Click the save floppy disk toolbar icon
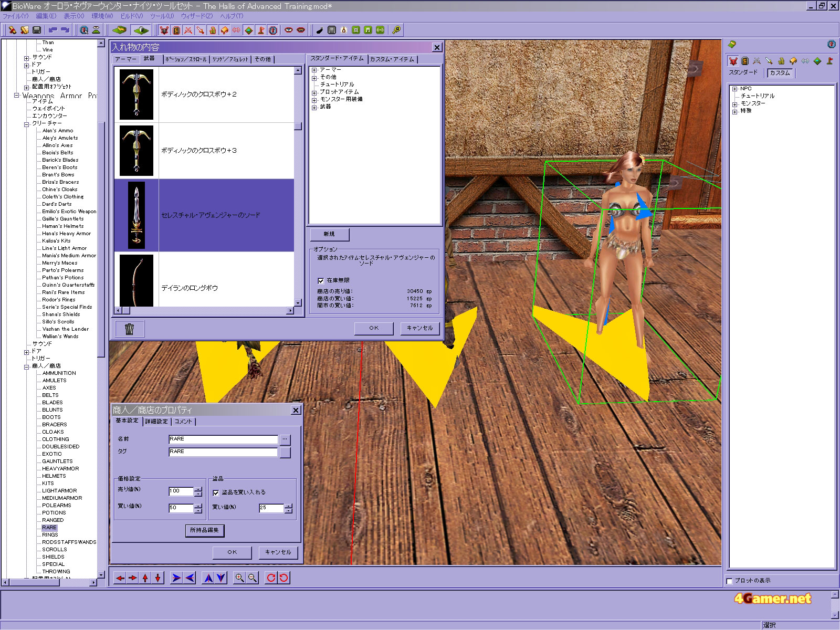The width and height of the screenshot is (840, 630). click(37, 30)
